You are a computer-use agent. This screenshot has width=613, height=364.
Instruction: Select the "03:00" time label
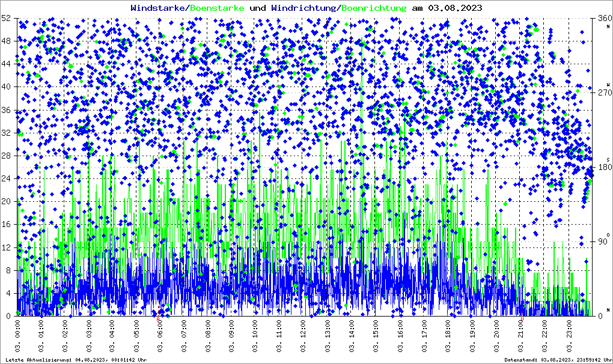click(88, 330)
